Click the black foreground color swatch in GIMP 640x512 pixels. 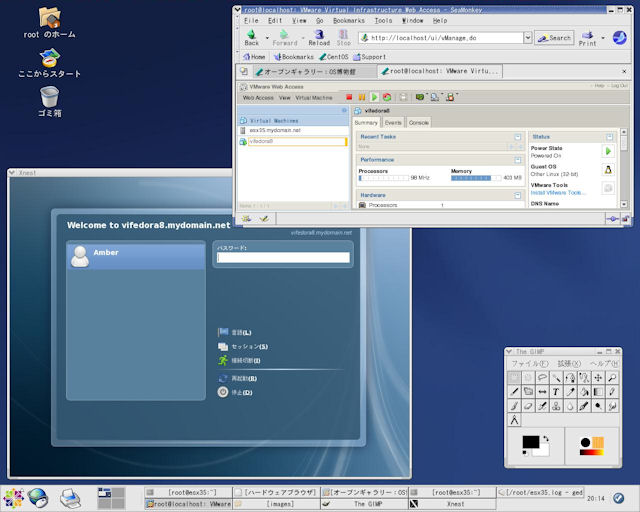click(531, 442)
